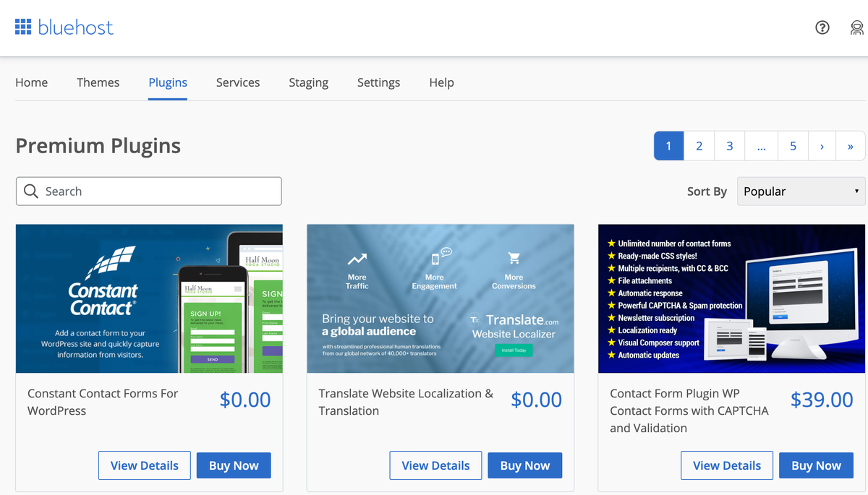Click the bluehost wordmark link

(76, 27)
